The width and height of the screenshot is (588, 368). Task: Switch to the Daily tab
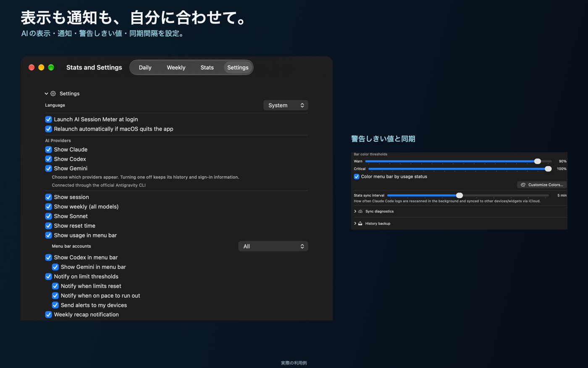pos(145,68)
